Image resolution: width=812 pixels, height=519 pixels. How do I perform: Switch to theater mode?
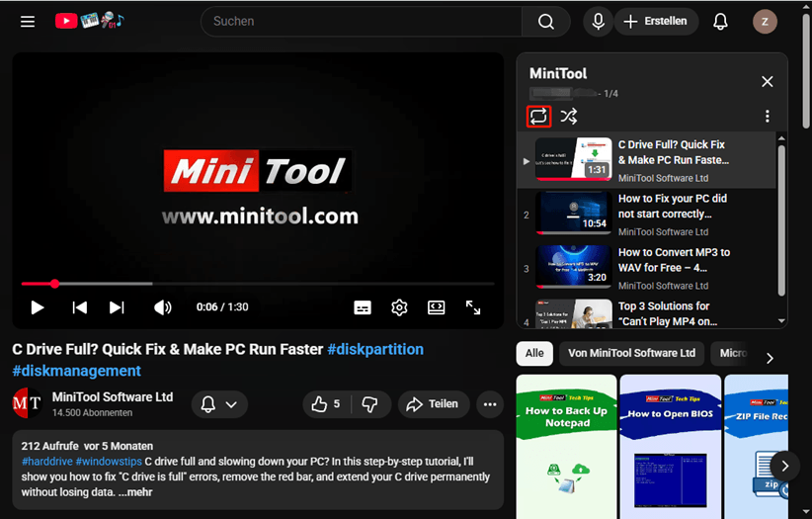coord(436,307)
